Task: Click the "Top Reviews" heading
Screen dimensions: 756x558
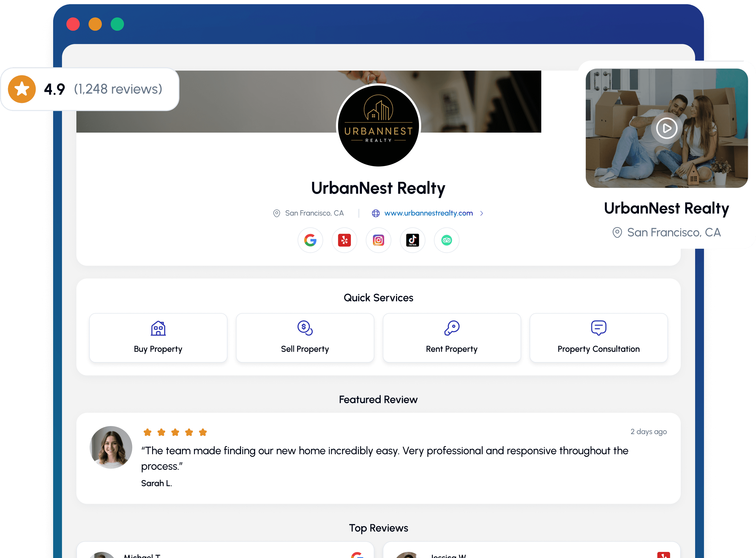Action: (378, 528)
